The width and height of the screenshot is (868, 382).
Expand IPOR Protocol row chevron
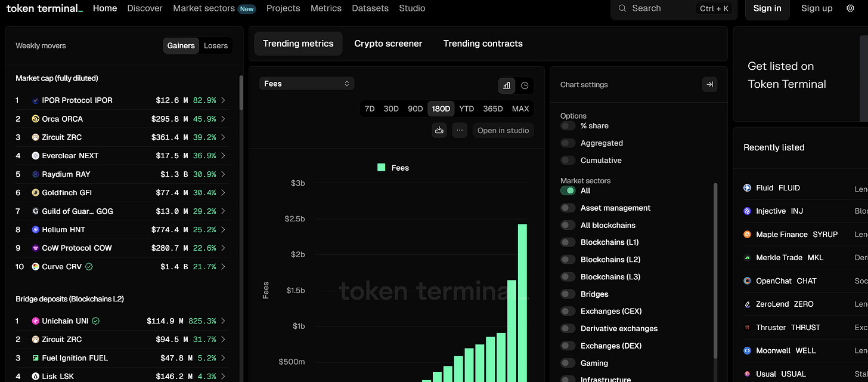pos(223,100)
